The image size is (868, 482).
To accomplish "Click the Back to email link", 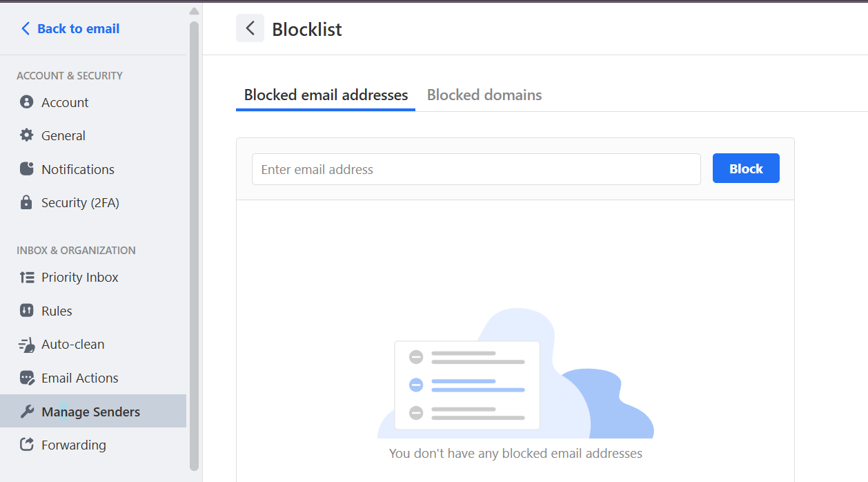I will click(70, 28).
